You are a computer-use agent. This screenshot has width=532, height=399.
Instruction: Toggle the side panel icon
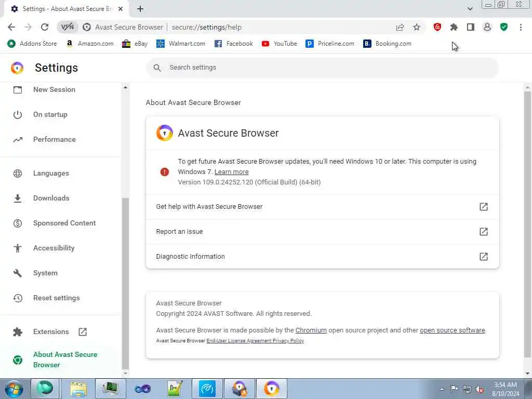pos(471,27)
